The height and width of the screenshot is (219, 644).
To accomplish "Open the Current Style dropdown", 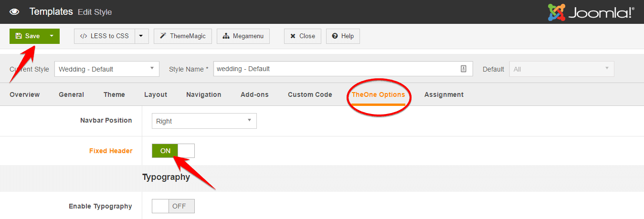I will [x=106, y=69].
